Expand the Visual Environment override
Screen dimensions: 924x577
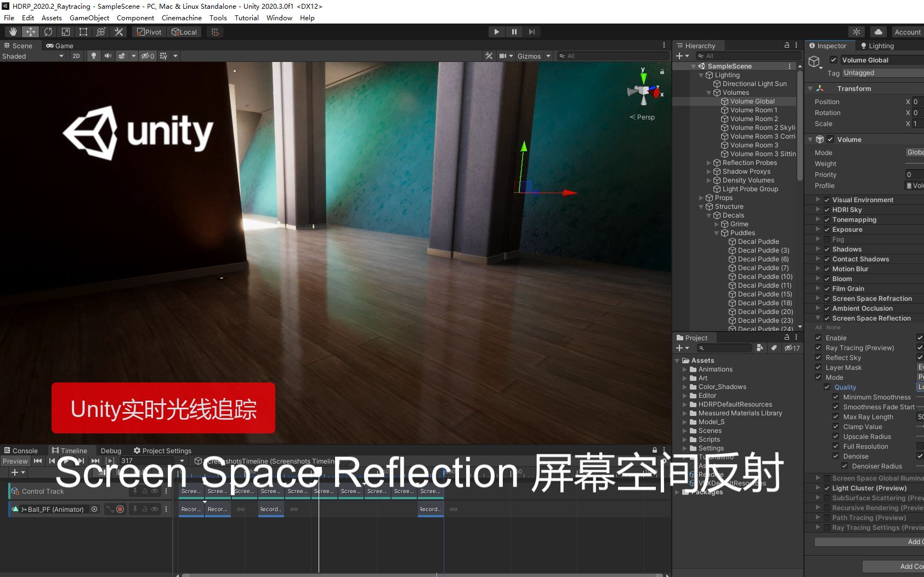click(x=818, y=200)
